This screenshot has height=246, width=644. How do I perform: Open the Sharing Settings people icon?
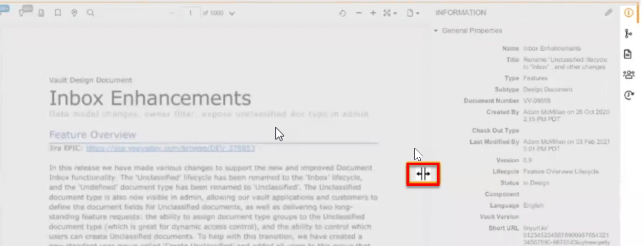[x=629, y=75]
